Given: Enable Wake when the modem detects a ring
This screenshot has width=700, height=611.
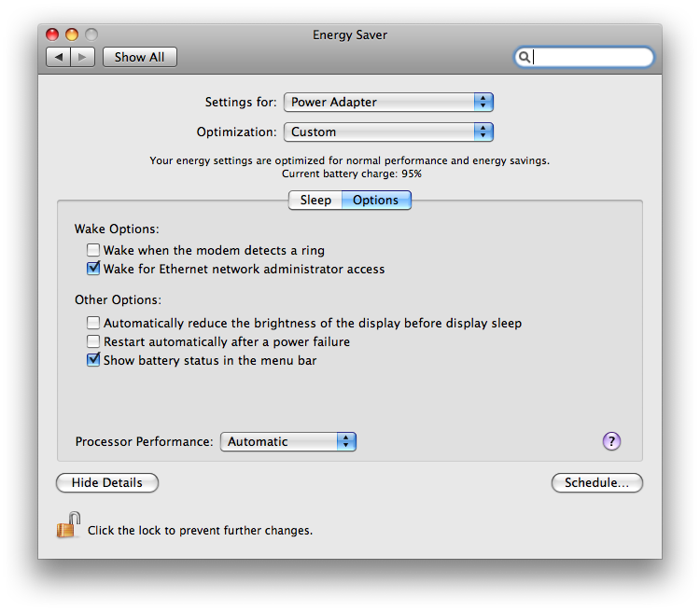Looking at the screenshot, I should pyautogui.click(x=92, y=250).
